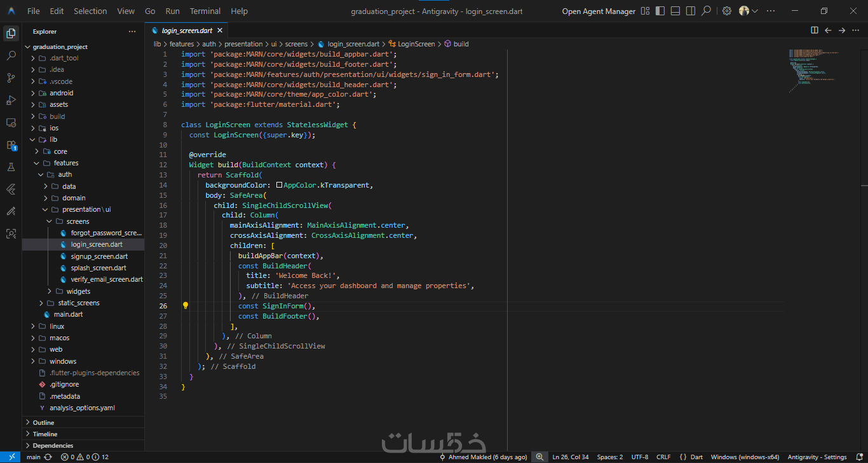868x463 pixels.
Task: Navigate forward with the right arrow icon
Action: click(842, 30)
